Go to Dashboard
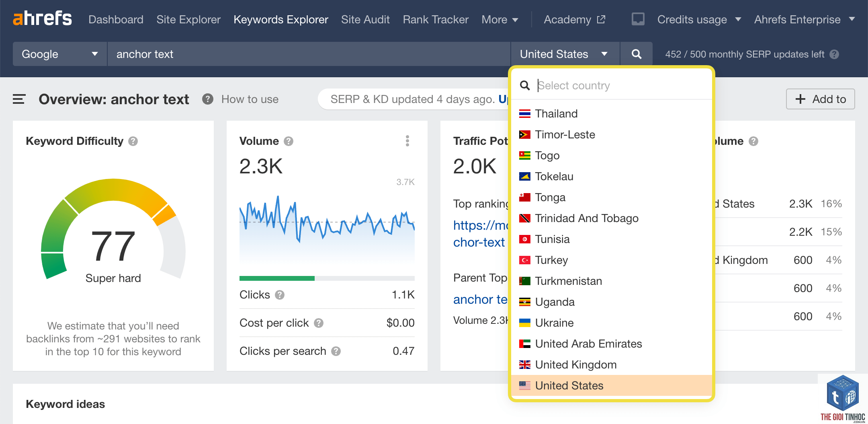Viewport: 868px width, 424px height. 116,19
